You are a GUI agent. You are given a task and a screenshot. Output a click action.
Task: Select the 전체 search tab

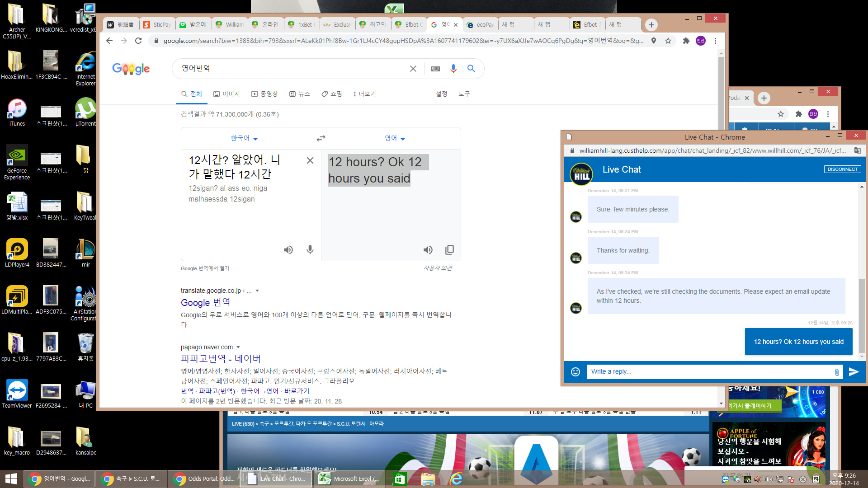192,94
